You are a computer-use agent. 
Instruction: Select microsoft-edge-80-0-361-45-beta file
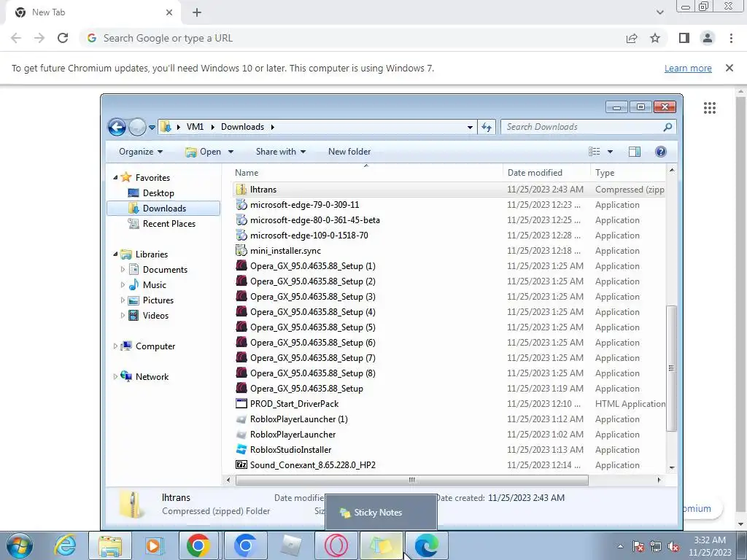[x=314, y=220]
